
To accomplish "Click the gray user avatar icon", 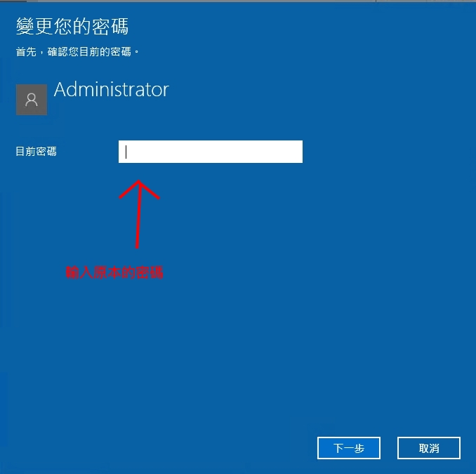I will click(x=32, y=100).
